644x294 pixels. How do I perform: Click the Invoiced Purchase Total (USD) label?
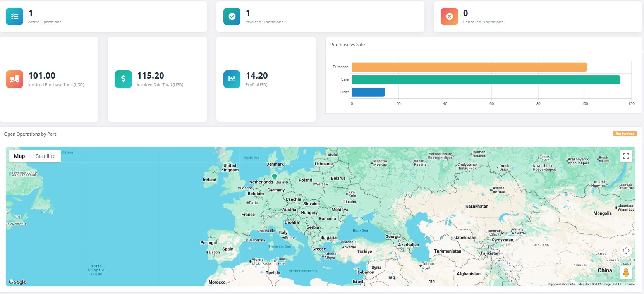[x=56, y=85]
